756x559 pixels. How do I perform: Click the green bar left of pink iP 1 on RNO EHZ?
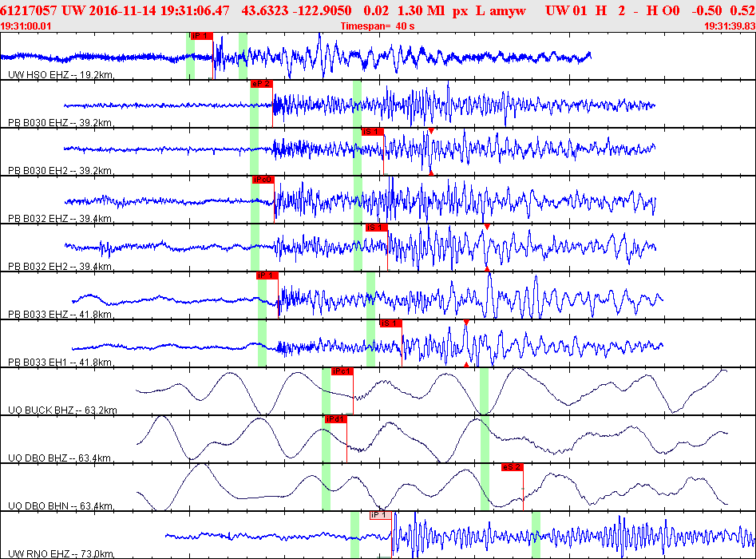pyautogui.click(x=354, y=535)
